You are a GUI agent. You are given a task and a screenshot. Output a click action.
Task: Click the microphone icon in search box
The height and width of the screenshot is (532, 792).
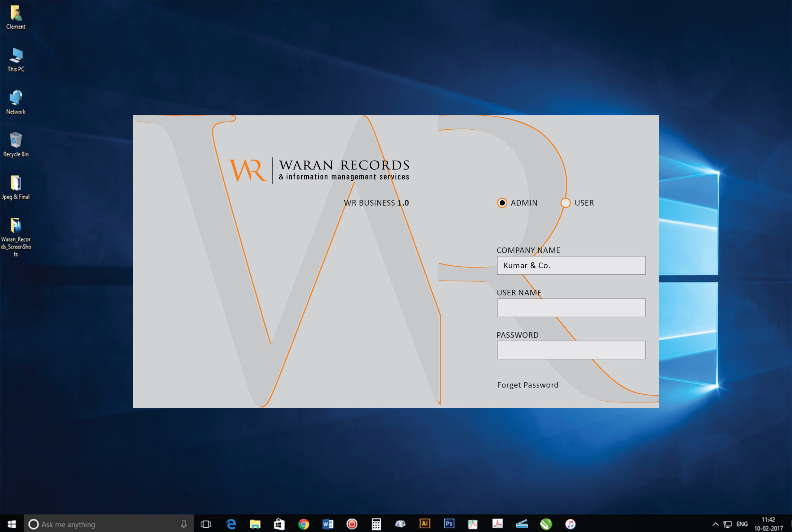tap(183, 524)
